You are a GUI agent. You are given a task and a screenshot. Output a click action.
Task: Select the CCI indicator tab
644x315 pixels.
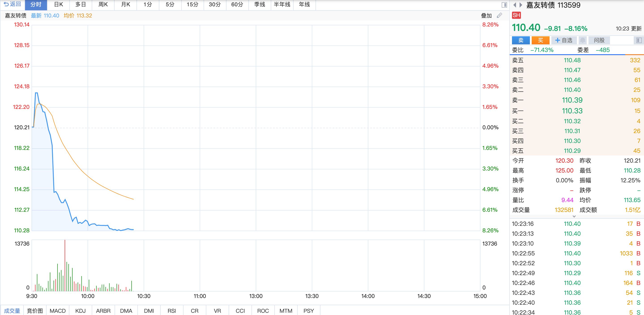click(240, 311)
